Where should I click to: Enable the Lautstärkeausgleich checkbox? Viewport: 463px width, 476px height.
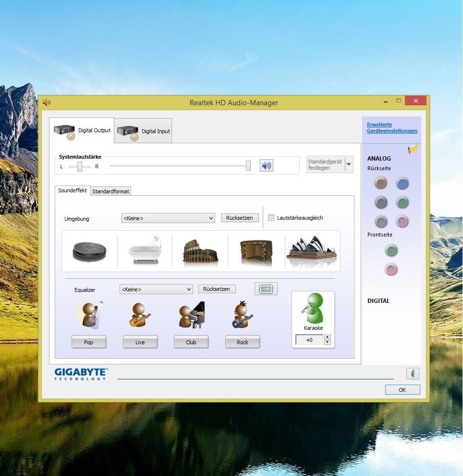[271, 218]
